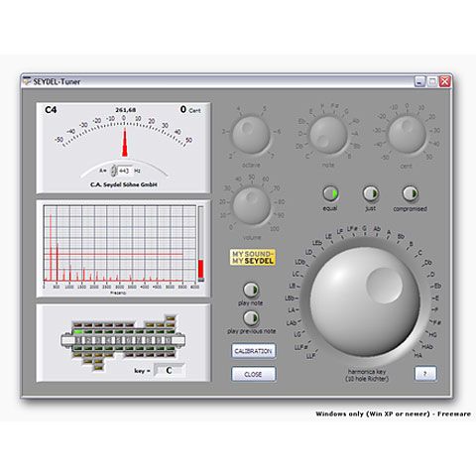Image resolution: width=476 pixels, height=476 pixels.
Task: Select LLF on the harmonica key dial
Action: pos(310,356)
